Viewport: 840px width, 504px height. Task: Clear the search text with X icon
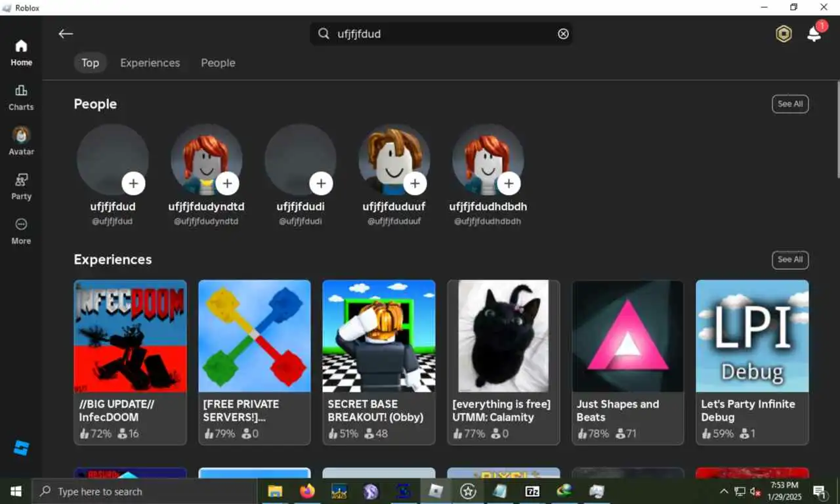click(563, 34)
